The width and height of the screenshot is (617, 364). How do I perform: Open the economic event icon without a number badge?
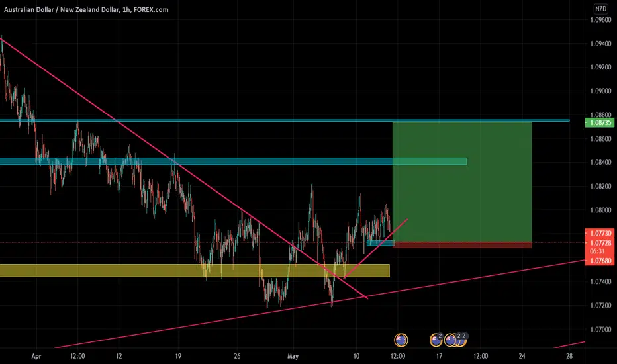coord(401,340)
